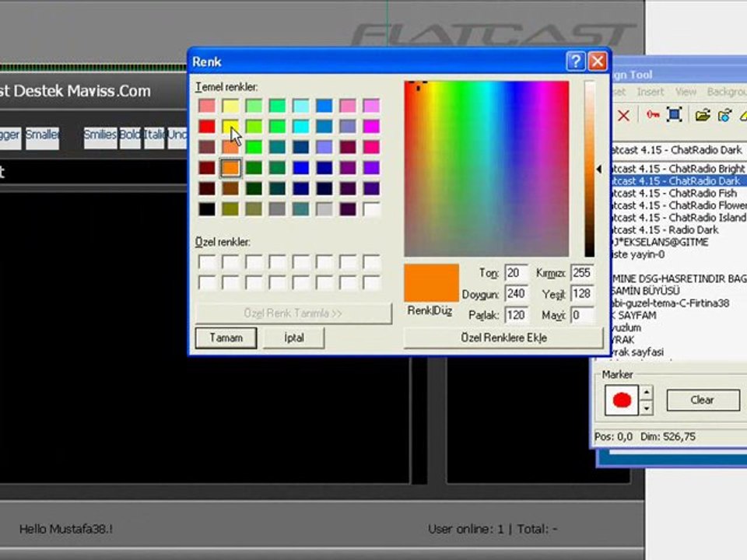Select the highlighted ChatRadio Dark list entry
Screen dimensions: 747x560
[679, 181]
